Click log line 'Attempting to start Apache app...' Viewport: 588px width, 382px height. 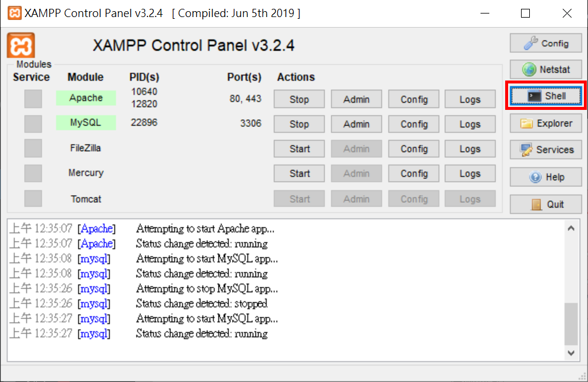205,229
